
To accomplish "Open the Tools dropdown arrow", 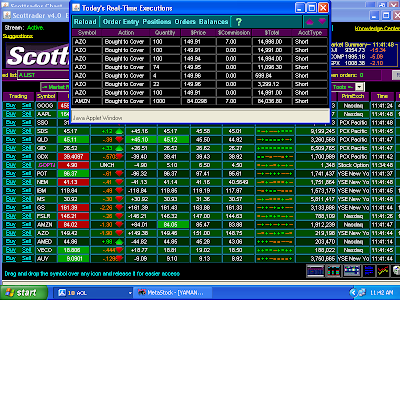I will click(359, 87).
